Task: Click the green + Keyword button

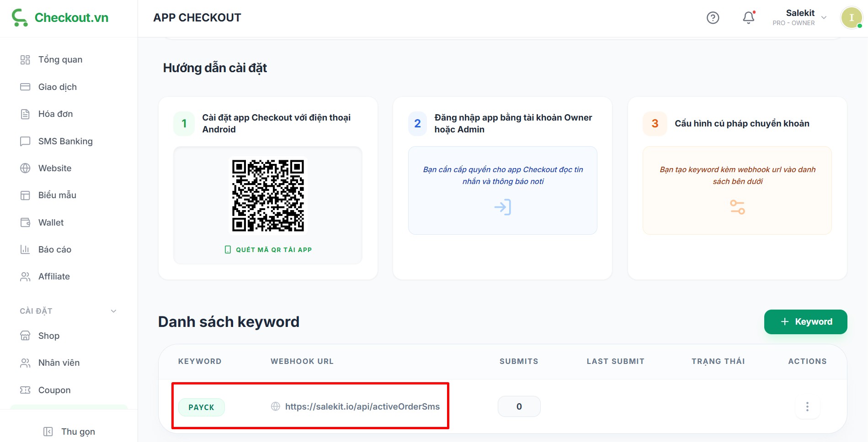Action: click(805, 322)
